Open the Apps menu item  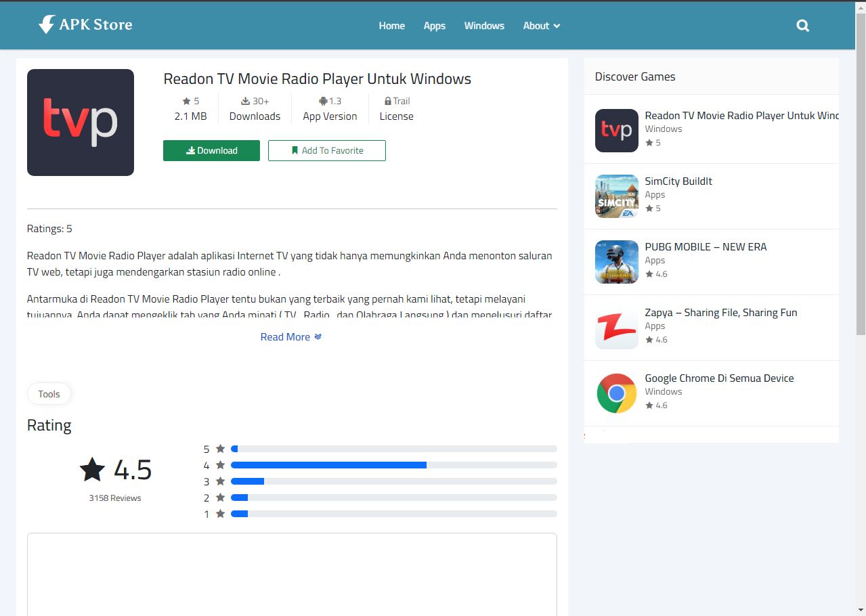click(x=435, y=26)
